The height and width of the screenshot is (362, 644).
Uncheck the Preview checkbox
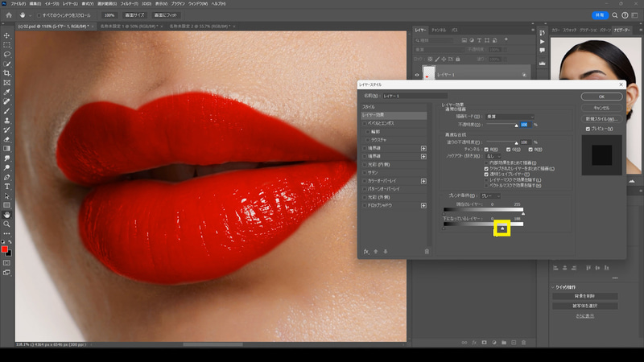[588, 129]
